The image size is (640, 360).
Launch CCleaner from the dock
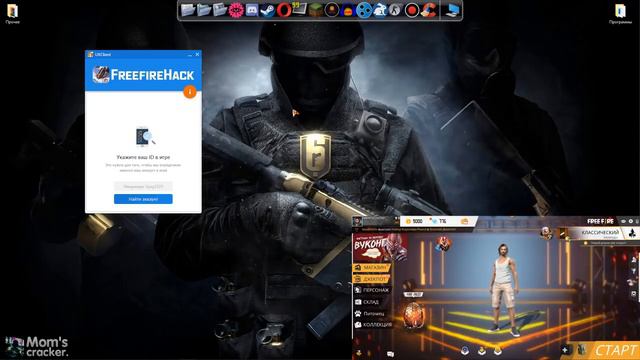tap(429, 10)
